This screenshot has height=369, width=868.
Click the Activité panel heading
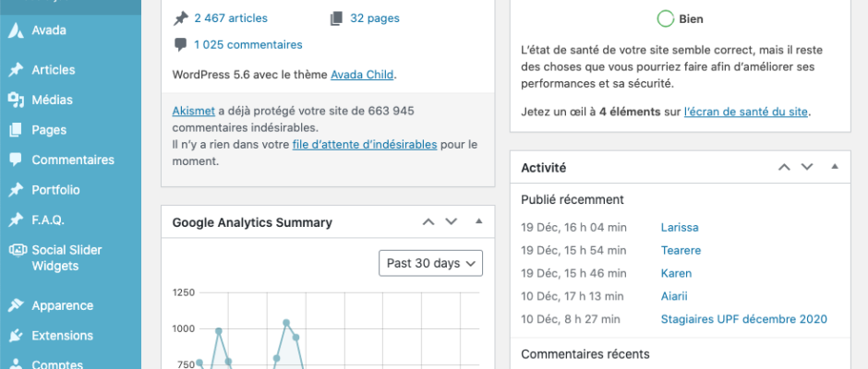click(x=544, y=168)
